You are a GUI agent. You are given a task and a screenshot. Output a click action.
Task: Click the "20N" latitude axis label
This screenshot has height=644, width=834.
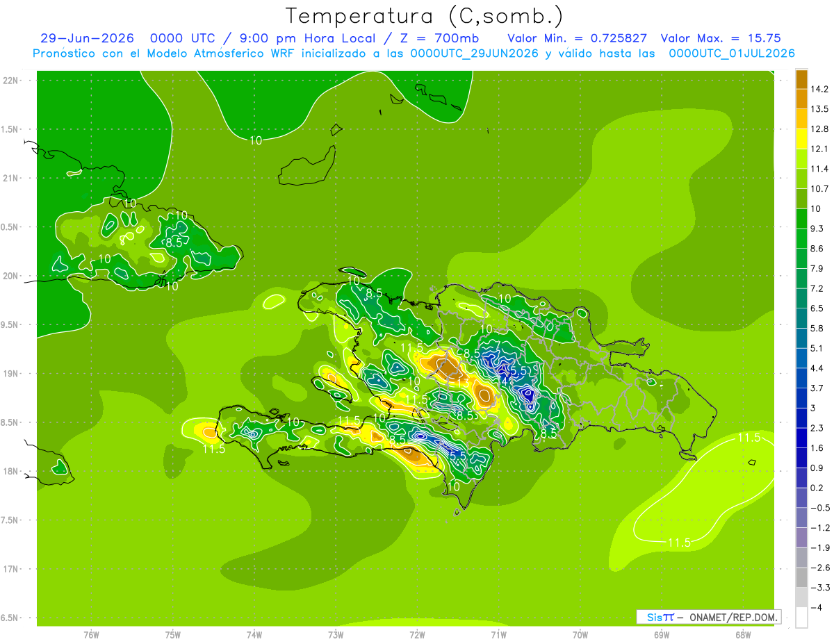pyautogui.click(x=10, y=276)
